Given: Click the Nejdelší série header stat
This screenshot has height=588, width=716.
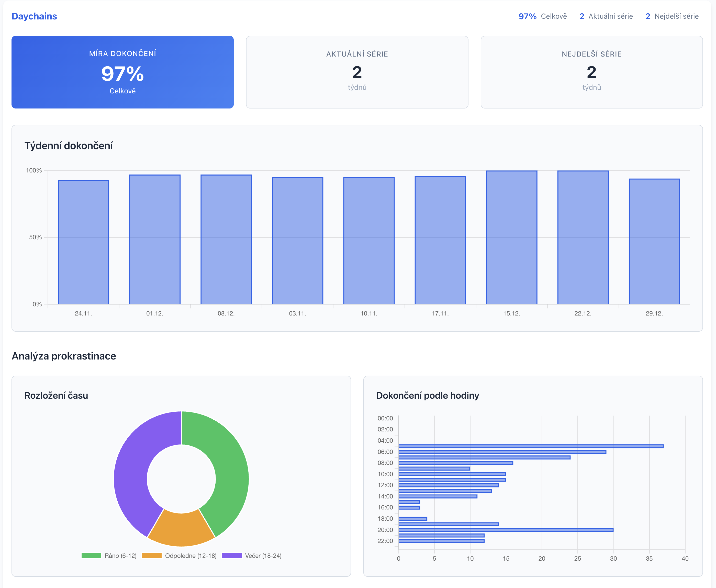Looking at the screenshot, I should pyautogui.click(x=672, y=16).
